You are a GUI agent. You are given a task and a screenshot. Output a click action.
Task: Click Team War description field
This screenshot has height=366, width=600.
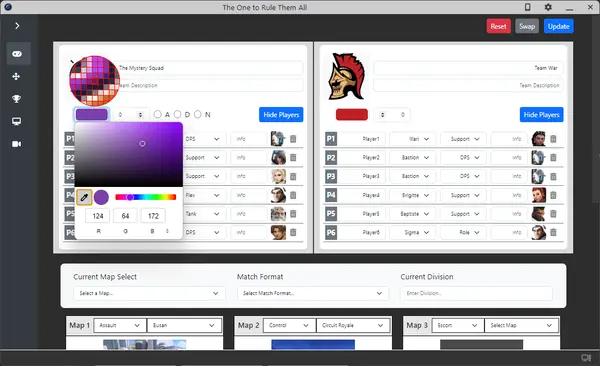click(x=468, y=85)
